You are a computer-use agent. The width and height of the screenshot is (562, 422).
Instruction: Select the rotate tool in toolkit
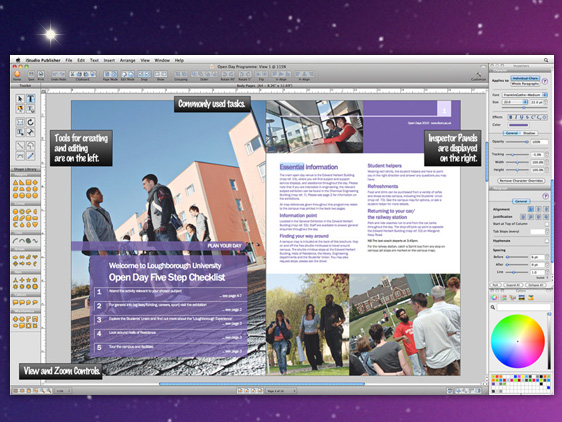pyautogui.click(x=30, y=122)
